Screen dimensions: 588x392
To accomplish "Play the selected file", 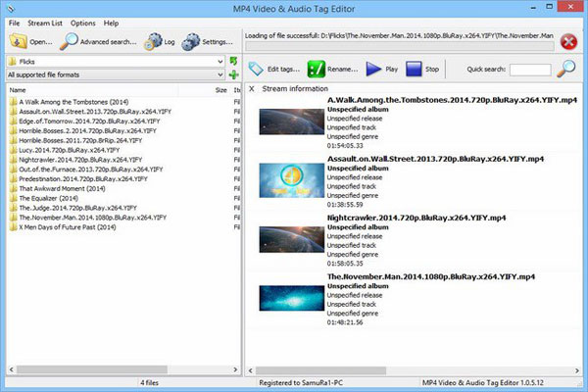I will click(375, 69).
